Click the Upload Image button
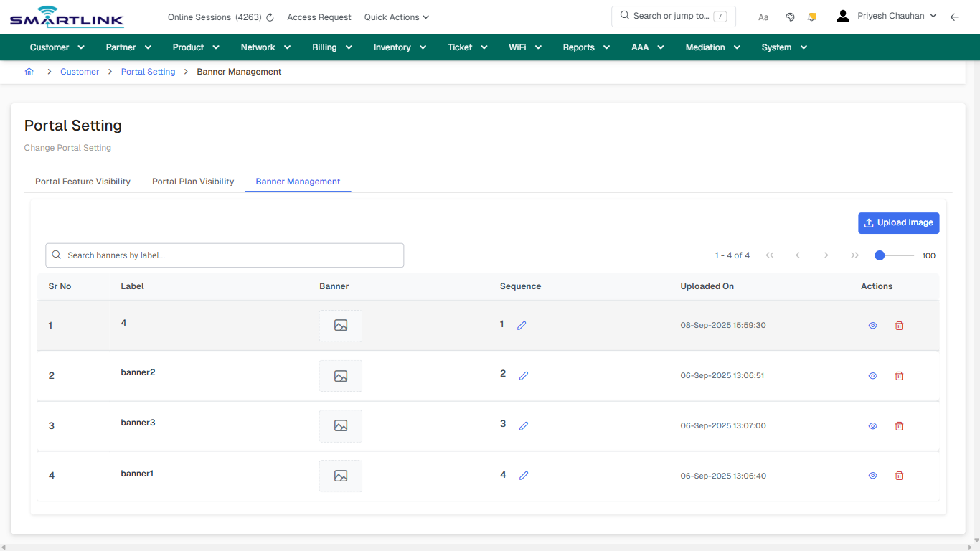The height and width of the screenshot is (551, 980). pos(898,222)
